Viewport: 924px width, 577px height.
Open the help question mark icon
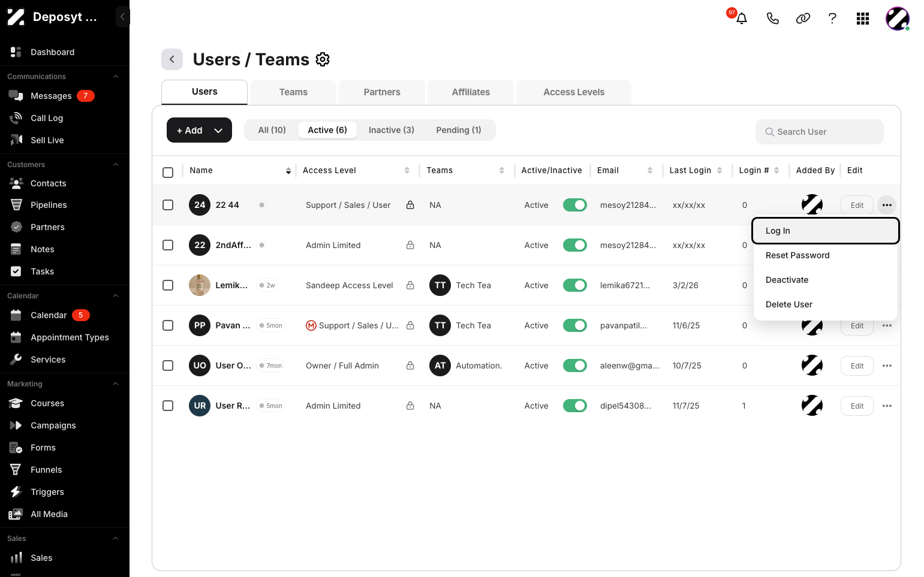[x=832, y=19]
